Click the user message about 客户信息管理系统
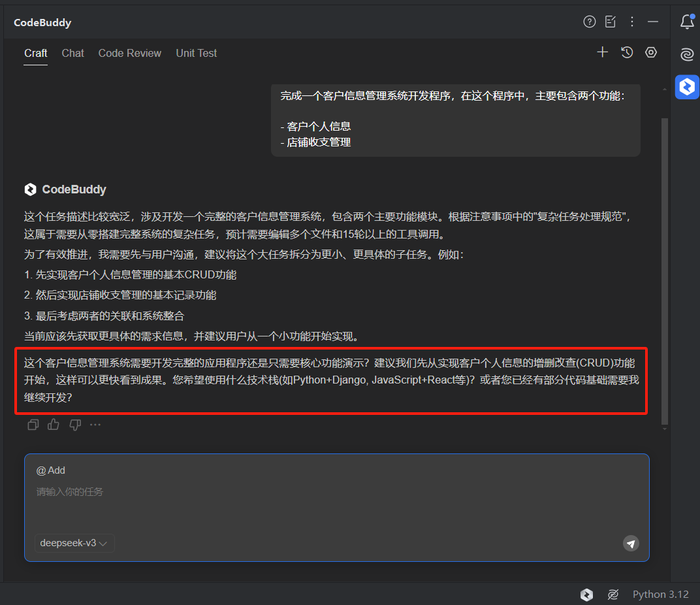 pyautogui.click(x=455, y=120)
